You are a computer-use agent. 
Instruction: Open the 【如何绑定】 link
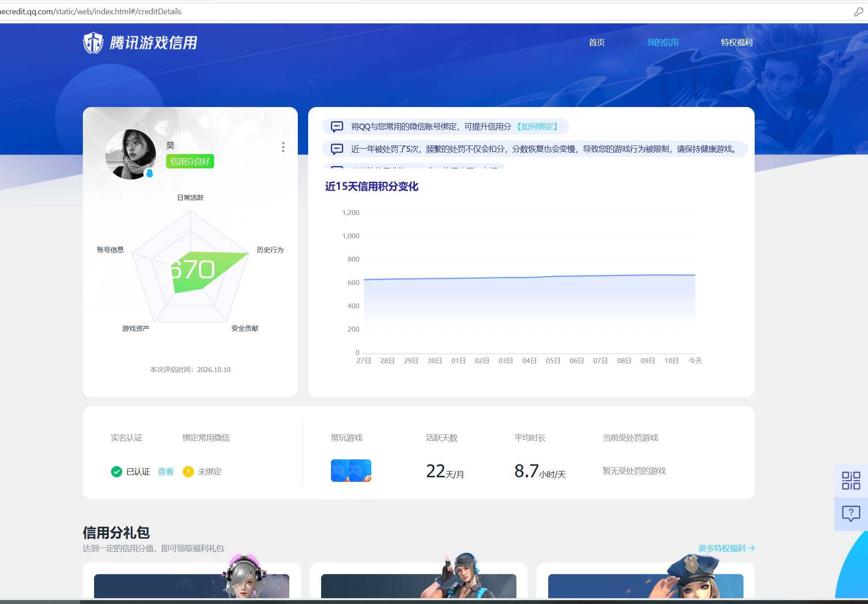click(x=537, y=127)
